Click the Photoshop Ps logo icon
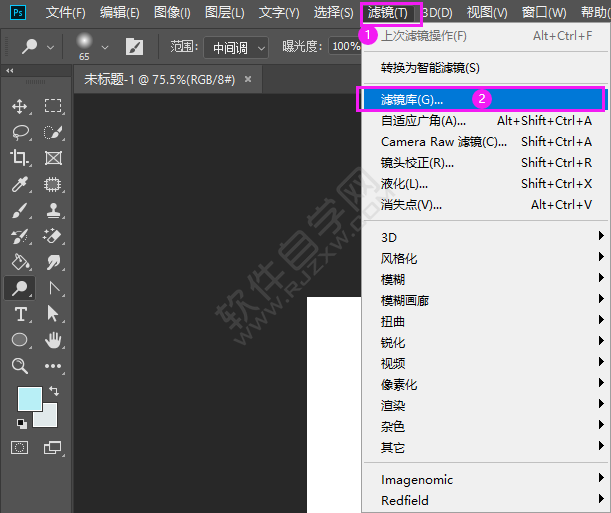The height and width of the screenshot is (513, 611). coord(18,13)
